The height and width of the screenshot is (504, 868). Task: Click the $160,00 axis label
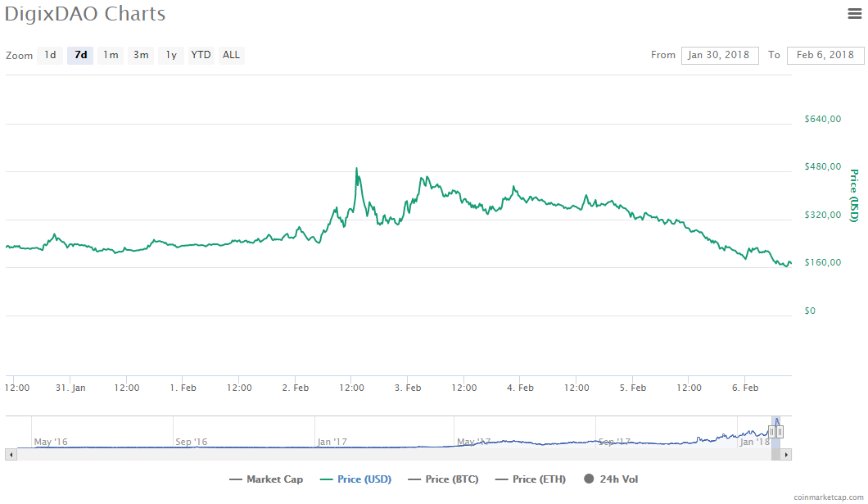tap(823, 262)
